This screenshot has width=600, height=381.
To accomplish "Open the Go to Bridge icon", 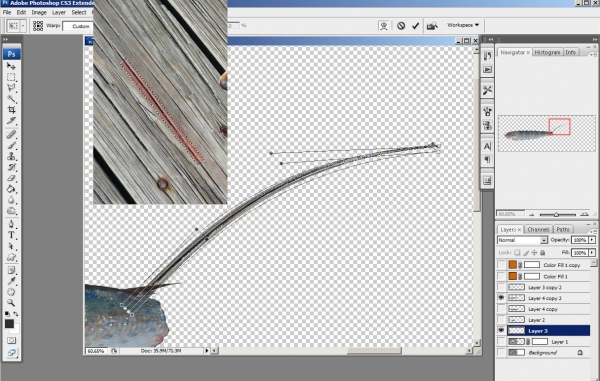I will click(x=432, y=26).
